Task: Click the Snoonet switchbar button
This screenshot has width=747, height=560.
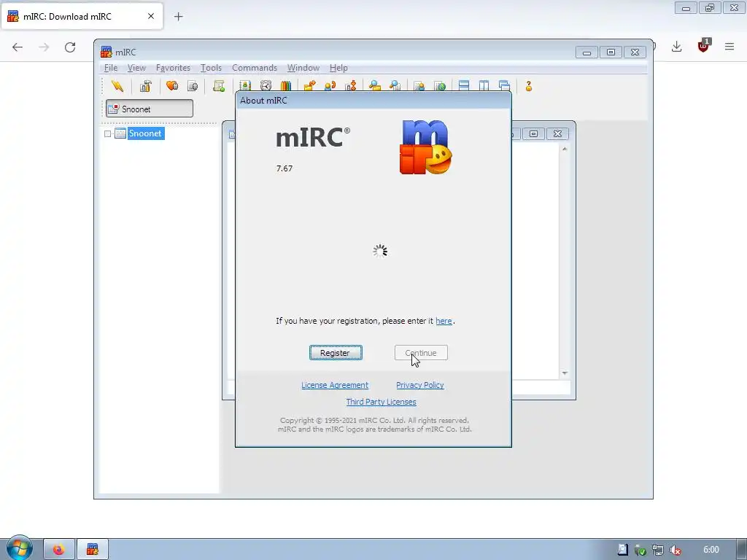Action: coord(150,109)
